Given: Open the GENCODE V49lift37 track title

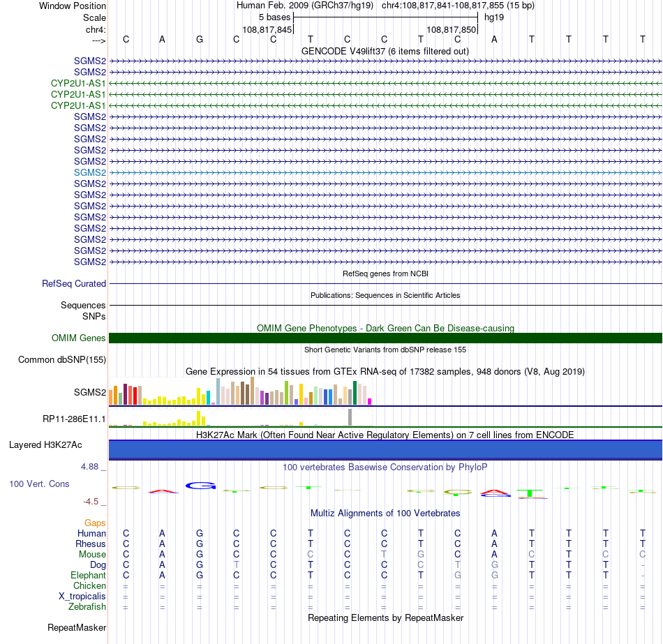Looking at the screenshot, I should point(385,51).
